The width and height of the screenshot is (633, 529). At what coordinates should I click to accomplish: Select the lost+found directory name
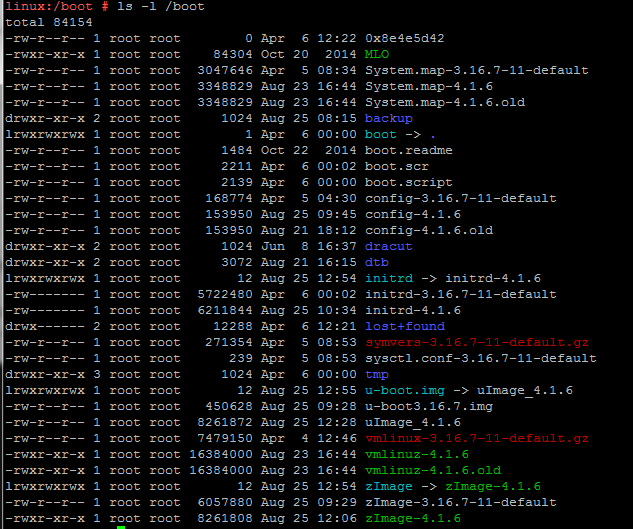pos(405,326)
